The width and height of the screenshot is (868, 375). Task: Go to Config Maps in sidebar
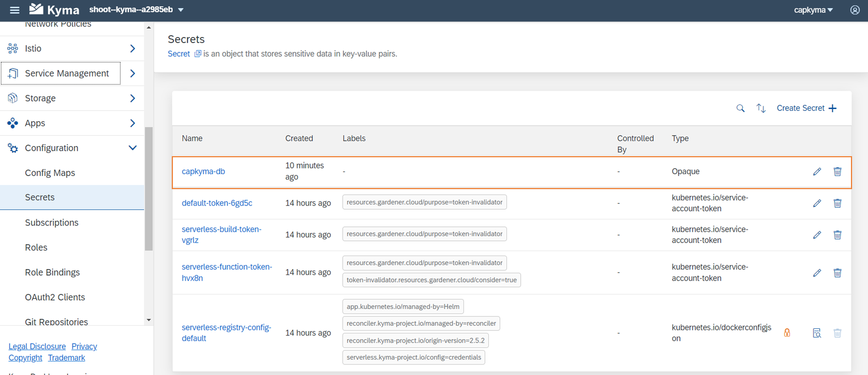pos(50,173)
